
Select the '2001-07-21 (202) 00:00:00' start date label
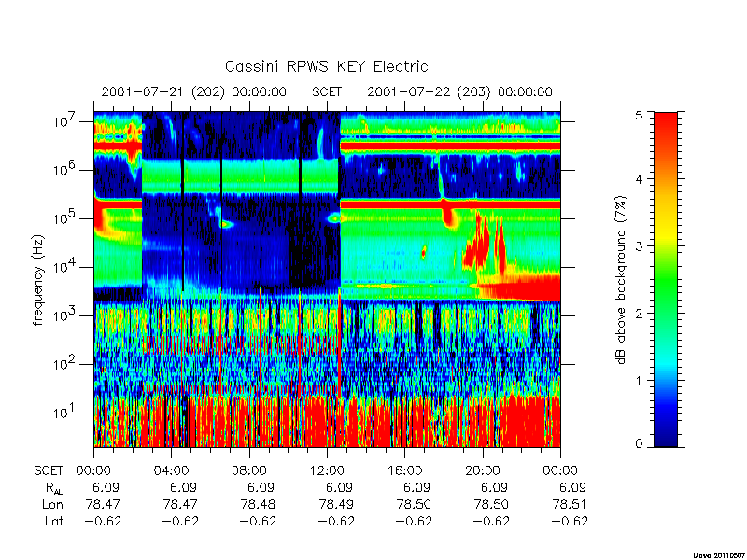click(193, 91)
